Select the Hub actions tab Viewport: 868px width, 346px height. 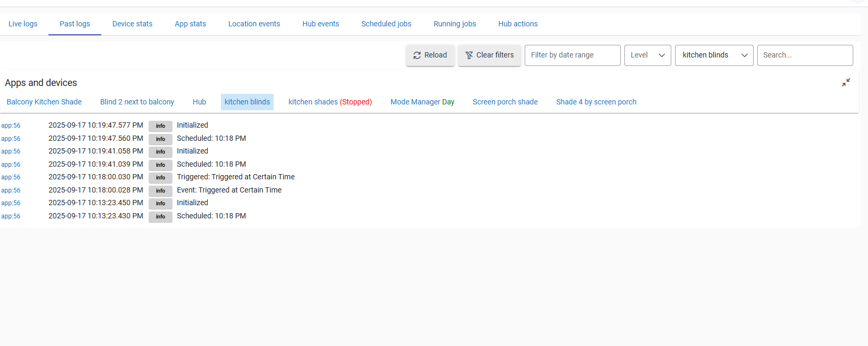tap(517, 24)
